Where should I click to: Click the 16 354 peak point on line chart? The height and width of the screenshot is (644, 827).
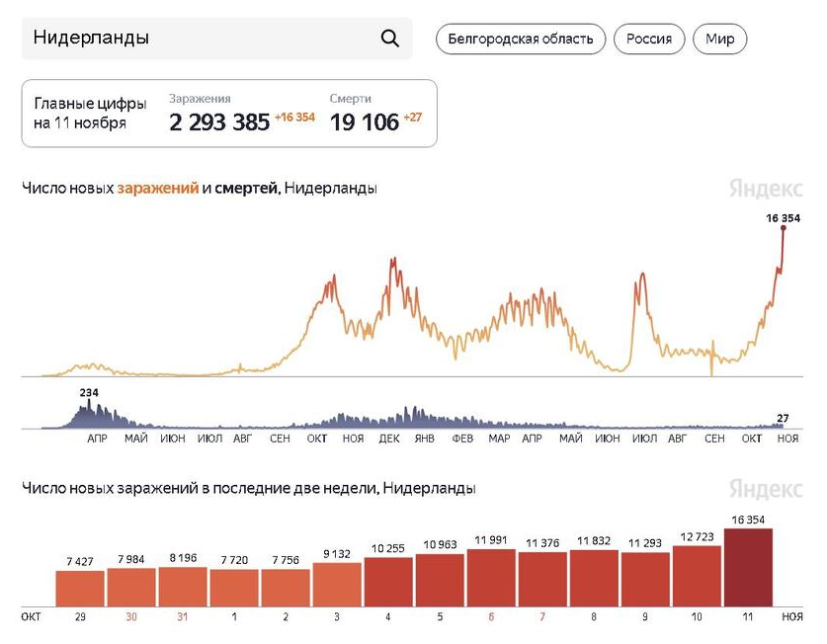tap(784, 228)
